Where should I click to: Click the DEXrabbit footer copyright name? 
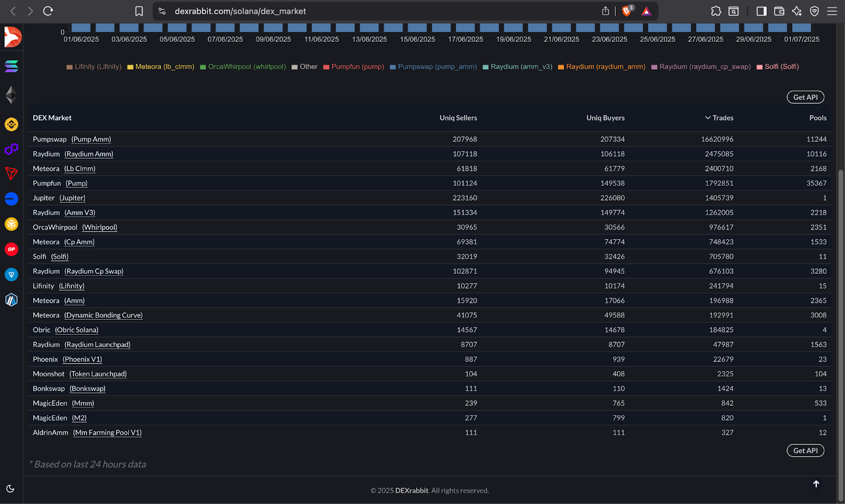point(412,491)
